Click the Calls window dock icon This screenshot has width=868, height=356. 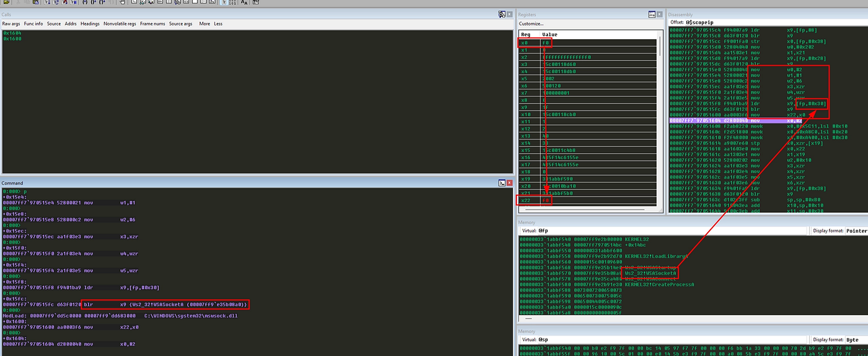point(501,14)
